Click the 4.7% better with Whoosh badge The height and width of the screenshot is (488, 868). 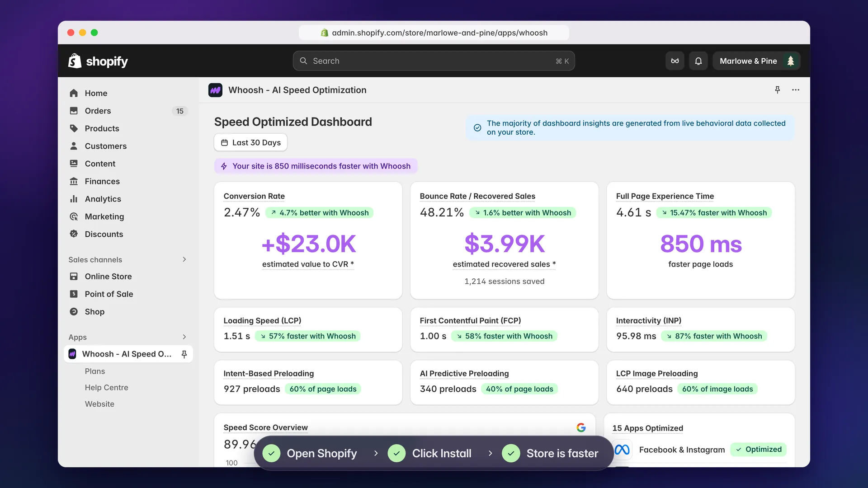pyautogui.click(x=320, y=213)
